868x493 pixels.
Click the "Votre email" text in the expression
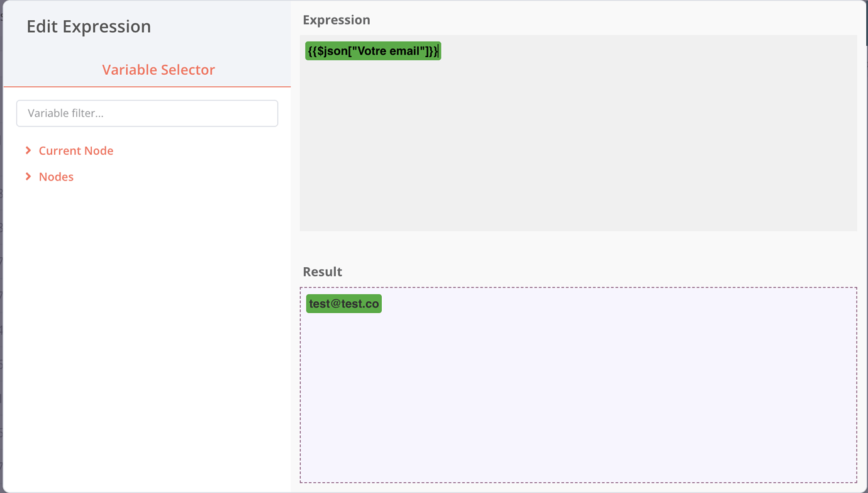[390, 51]
